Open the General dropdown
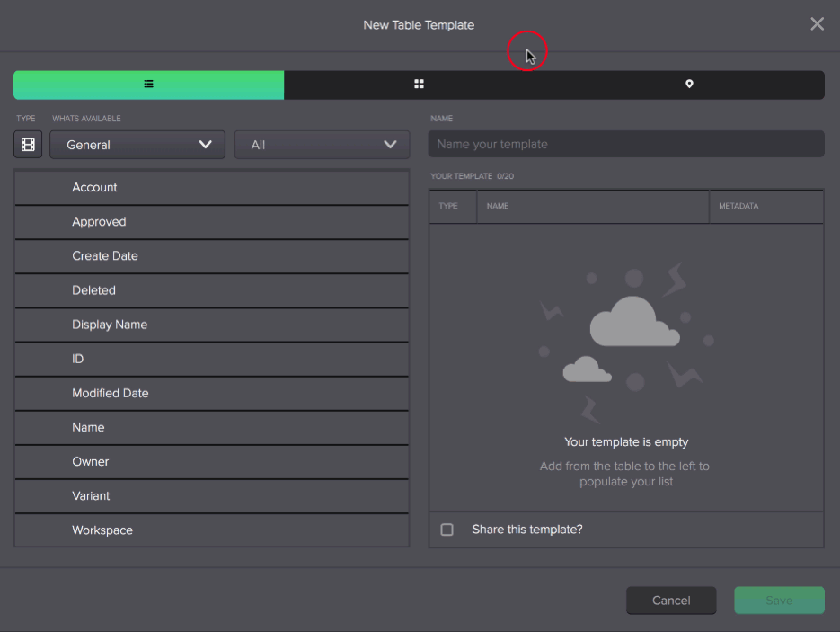 click(137, 145)
